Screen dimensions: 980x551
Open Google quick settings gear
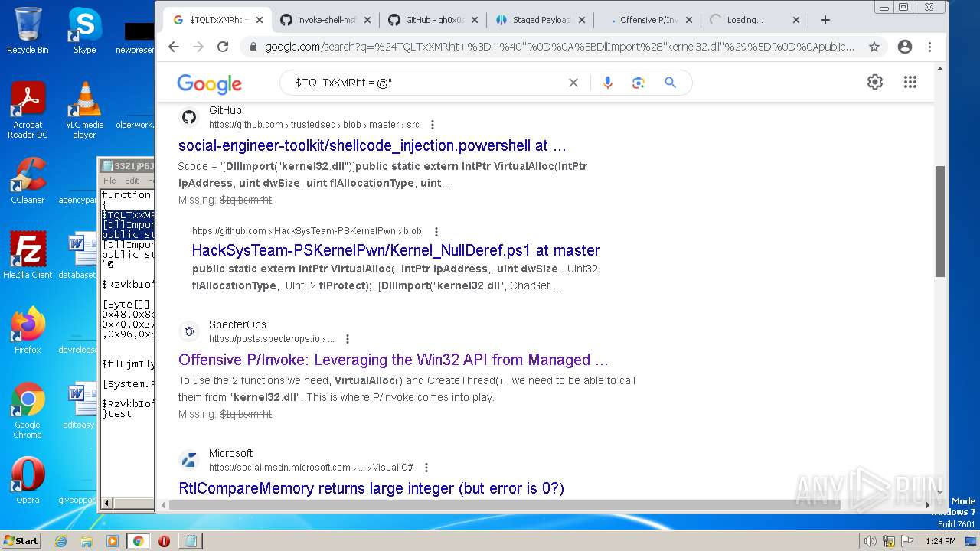coord(875,82)
